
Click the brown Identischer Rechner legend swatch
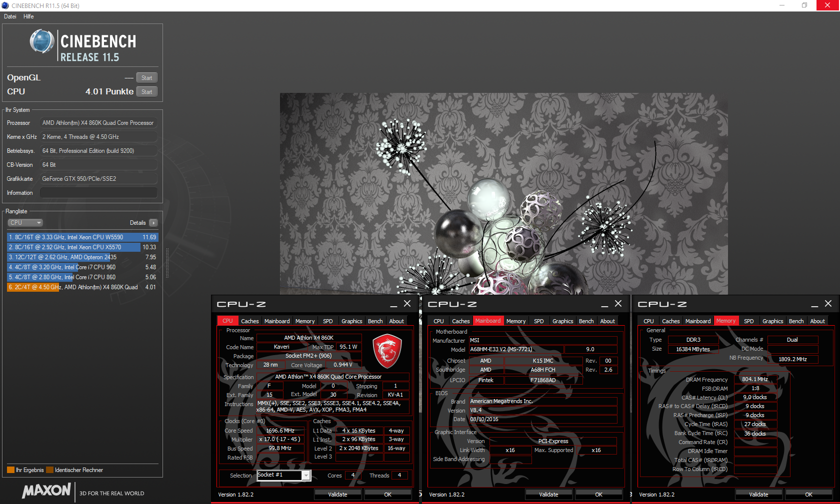pyautogui.click(x=49, y=470)
